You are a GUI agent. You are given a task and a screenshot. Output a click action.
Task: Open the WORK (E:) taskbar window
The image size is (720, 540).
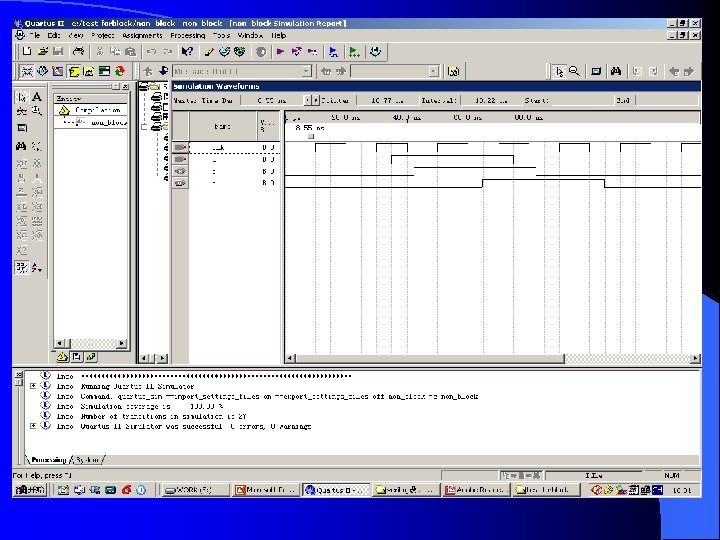(x=196, y=490)
